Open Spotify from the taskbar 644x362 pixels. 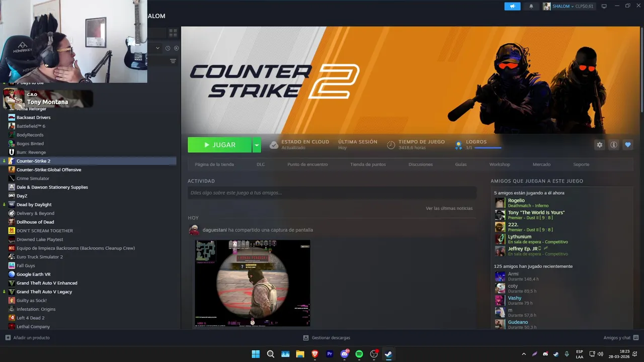click(x=359, y=354)
